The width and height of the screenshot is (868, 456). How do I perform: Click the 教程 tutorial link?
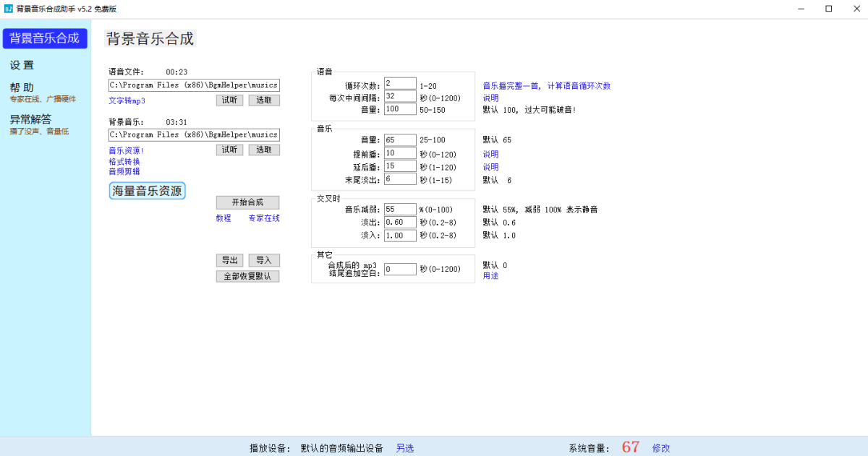pos(224,218)
